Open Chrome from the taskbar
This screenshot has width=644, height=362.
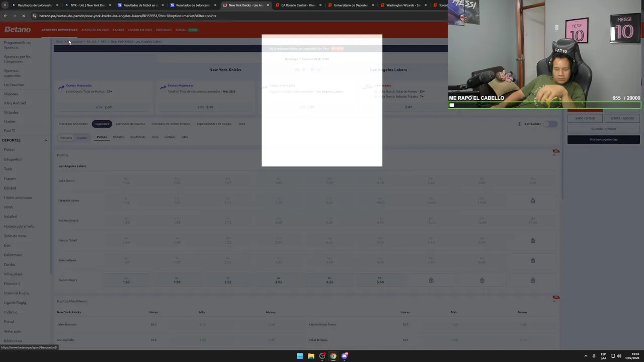(x=333, y=356)
